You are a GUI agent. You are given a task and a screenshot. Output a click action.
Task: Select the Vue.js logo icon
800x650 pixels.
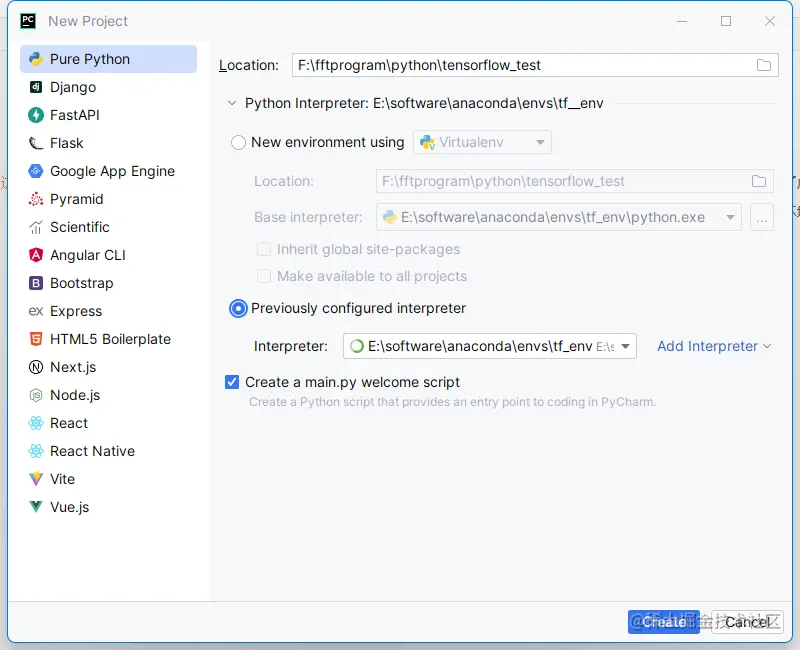click(x=36, y=507)
